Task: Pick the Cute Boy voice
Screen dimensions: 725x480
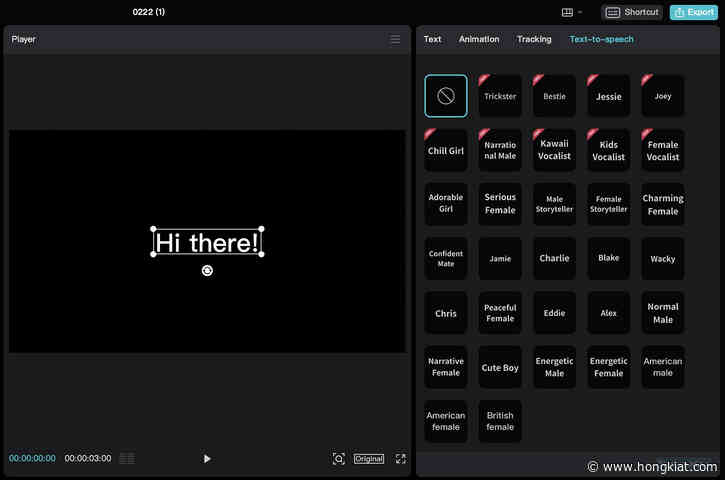Action: [500, 367]
